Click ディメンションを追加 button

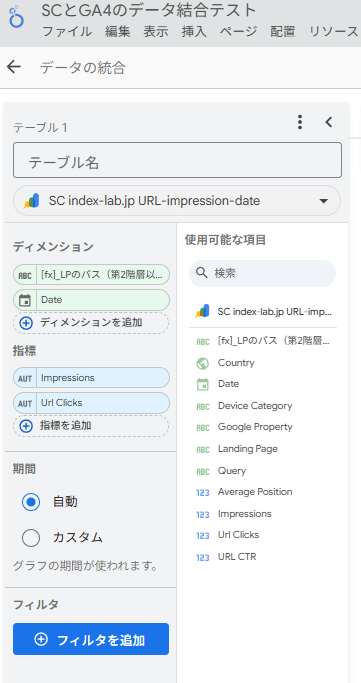click(91, 323)
